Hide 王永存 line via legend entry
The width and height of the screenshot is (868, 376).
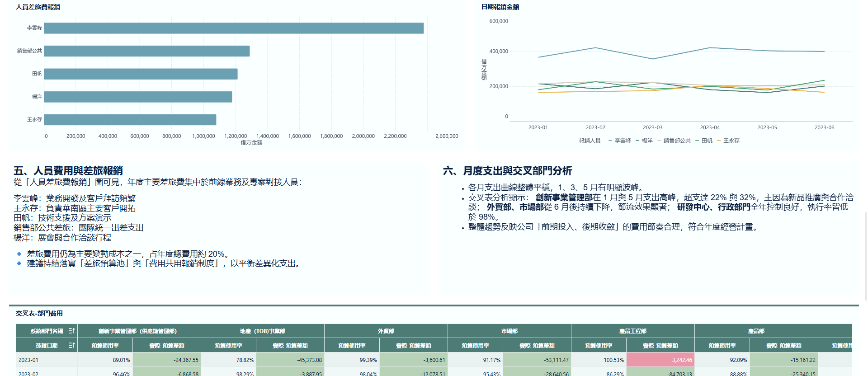pos(728,141)
